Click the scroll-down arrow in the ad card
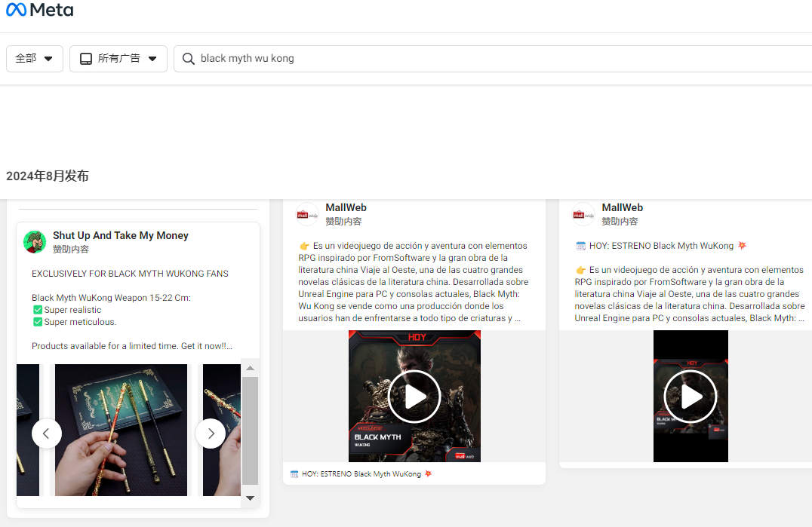The height and width of the screenshot is (527, 812). [x=250, y=498]
